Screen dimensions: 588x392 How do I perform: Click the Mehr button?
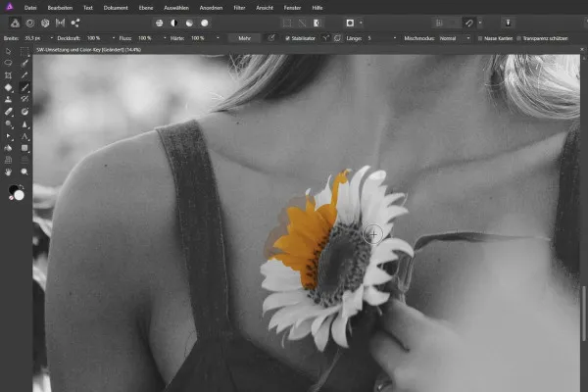click(x=244, y=38)
